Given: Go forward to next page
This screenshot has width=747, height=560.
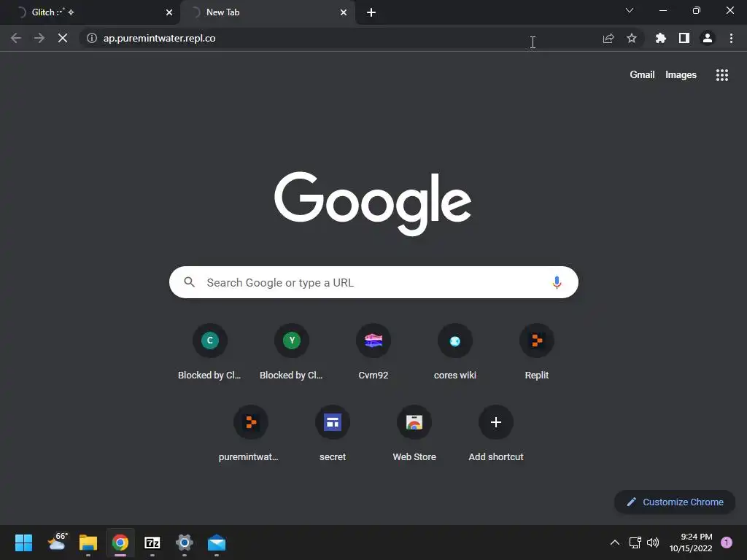Looking at the screenshot, I should [39, 38].
